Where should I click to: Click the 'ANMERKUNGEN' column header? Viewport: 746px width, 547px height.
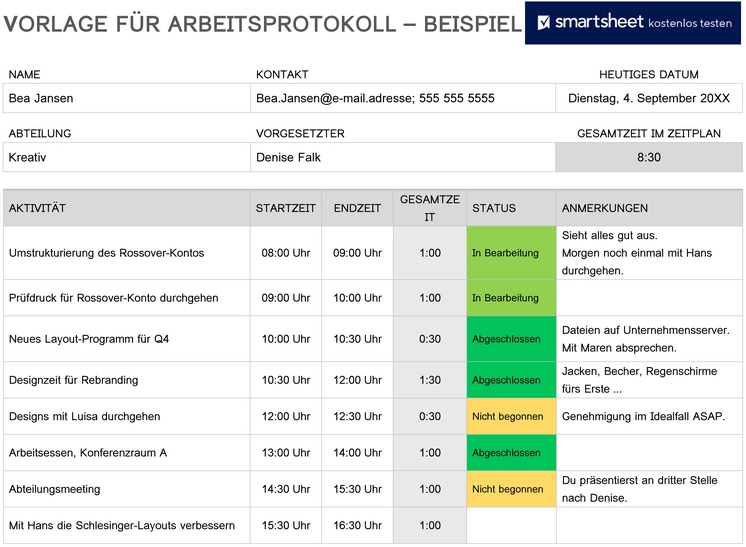pyautogui.click(x=649, y=208)
